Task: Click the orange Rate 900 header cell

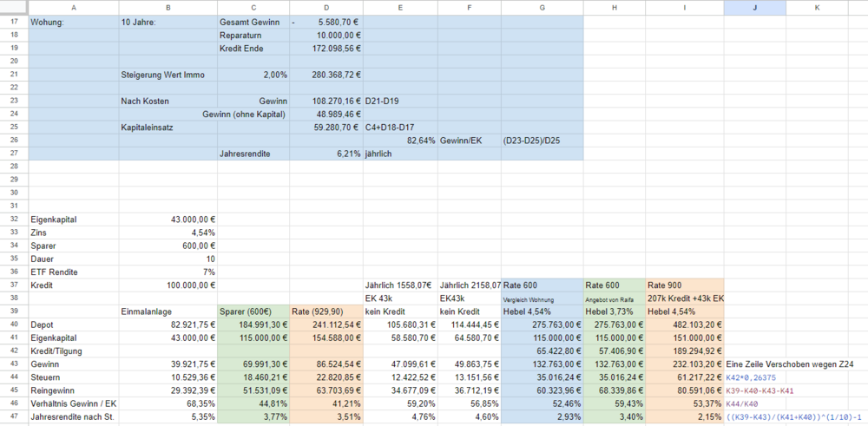Action: 684,285
